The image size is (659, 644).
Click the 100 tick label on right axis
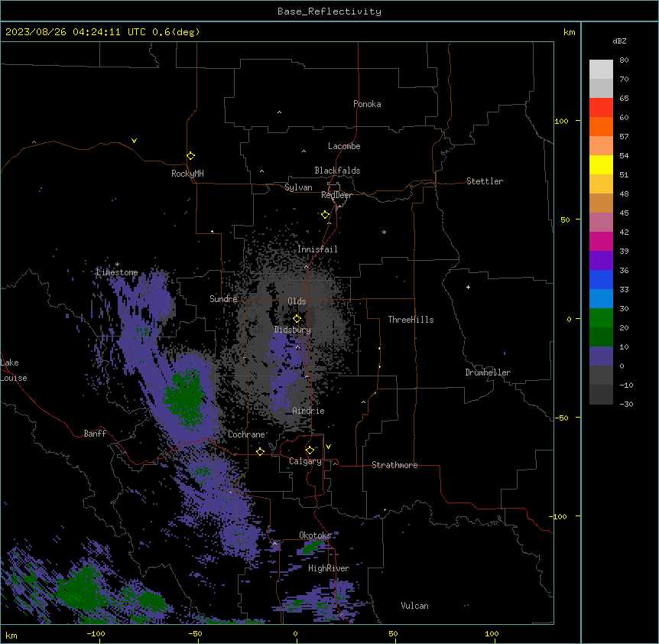[561, 121]
